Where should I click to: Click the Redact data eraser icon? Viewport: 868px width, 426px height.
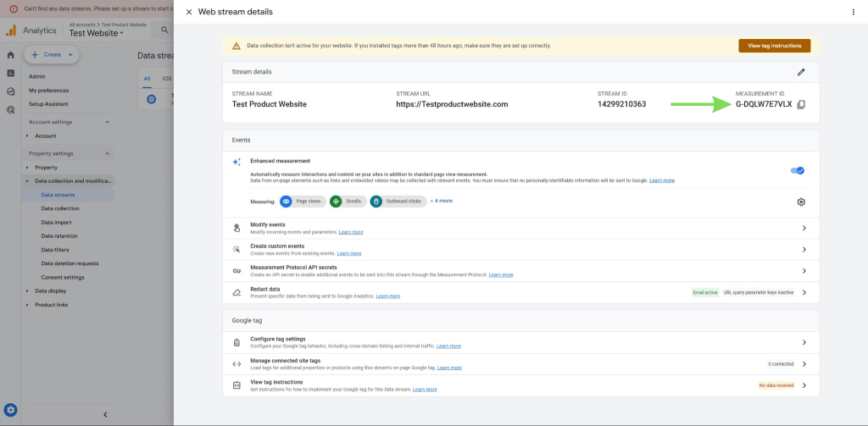click(236, 292)
